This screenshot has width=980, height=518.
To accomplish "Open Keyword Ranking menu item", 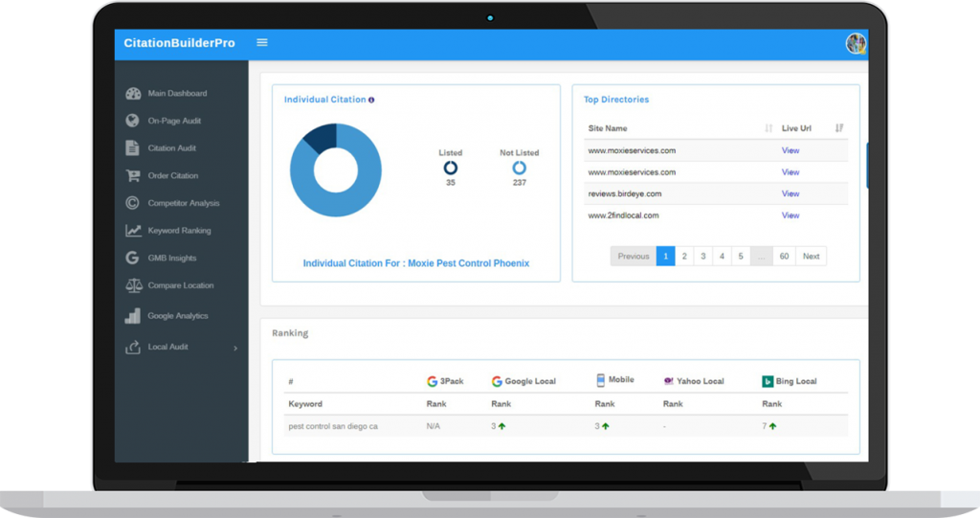I will click(x=179, y=231).
